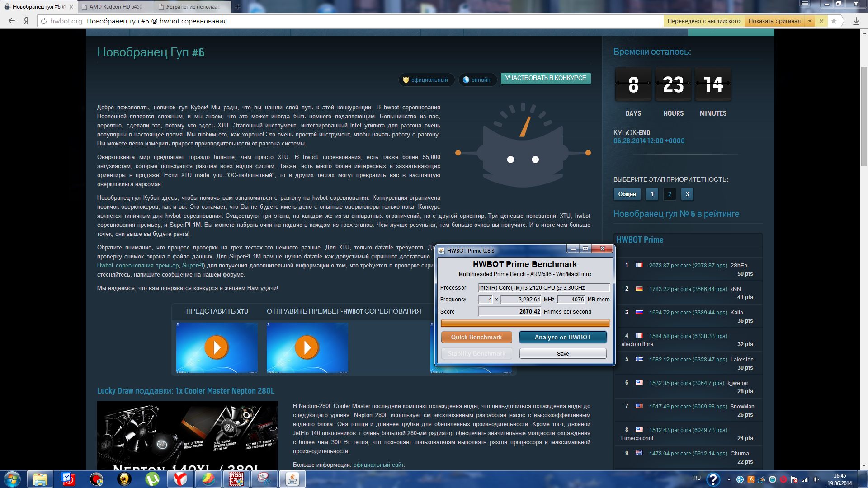Click the 'официальный' badge
This screenshot has height=488, width=868.
[426, 80]
